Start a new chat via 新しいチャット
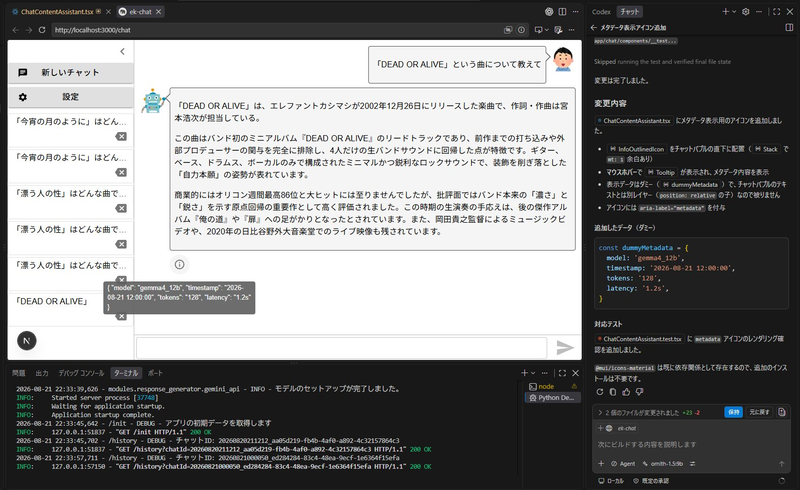The image size is (800, 490). [x=71, y=72]
